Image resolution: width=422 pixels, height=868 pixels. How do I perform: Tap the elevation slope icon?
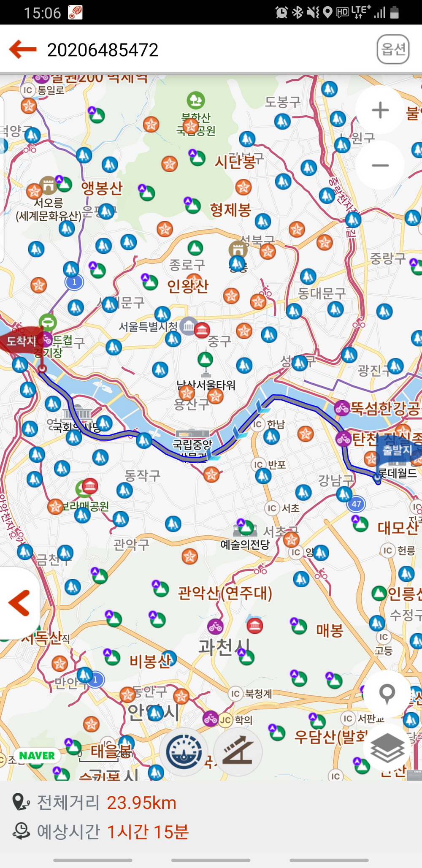[x=238, y=752]
